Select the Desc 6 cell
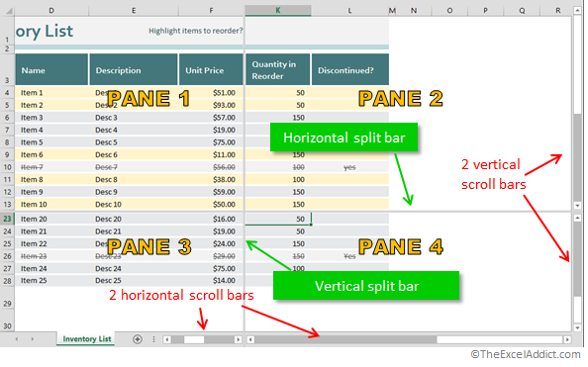Image resolution: width=588 pixels, height=367 pixels. pos(134,154)
